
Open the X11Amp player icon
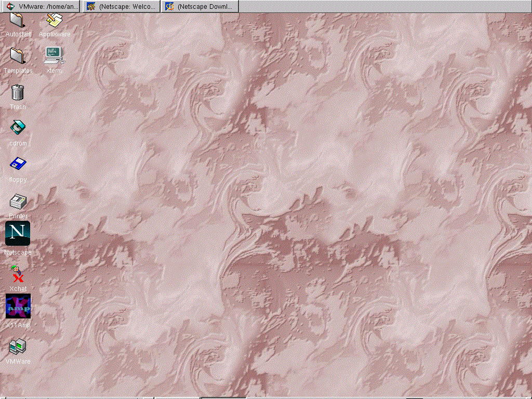pos(18,307)
